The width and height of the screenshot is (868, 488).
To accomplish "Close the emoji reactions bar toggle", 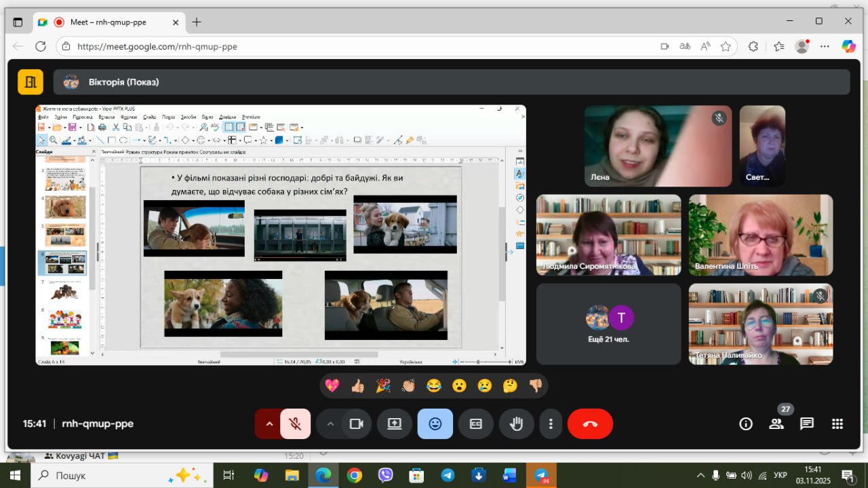I will click(435, 424).
